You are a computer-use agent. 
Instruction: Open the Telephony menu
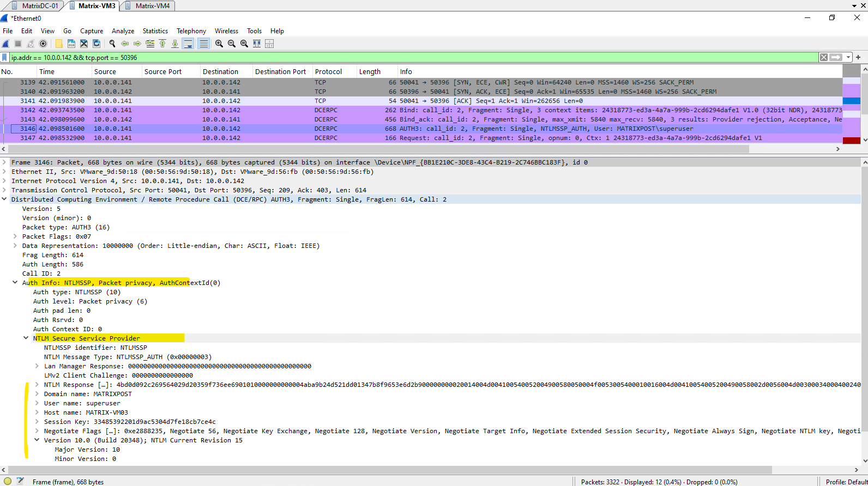(x=191, y=31)
